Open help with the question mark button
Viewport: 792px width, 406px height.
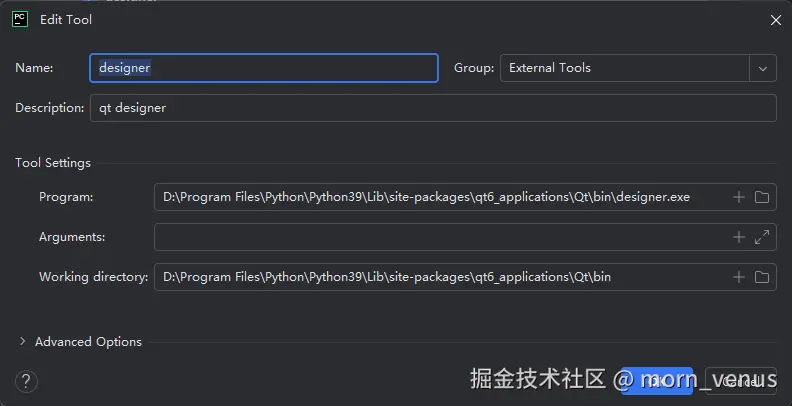[x=27, y=380]
